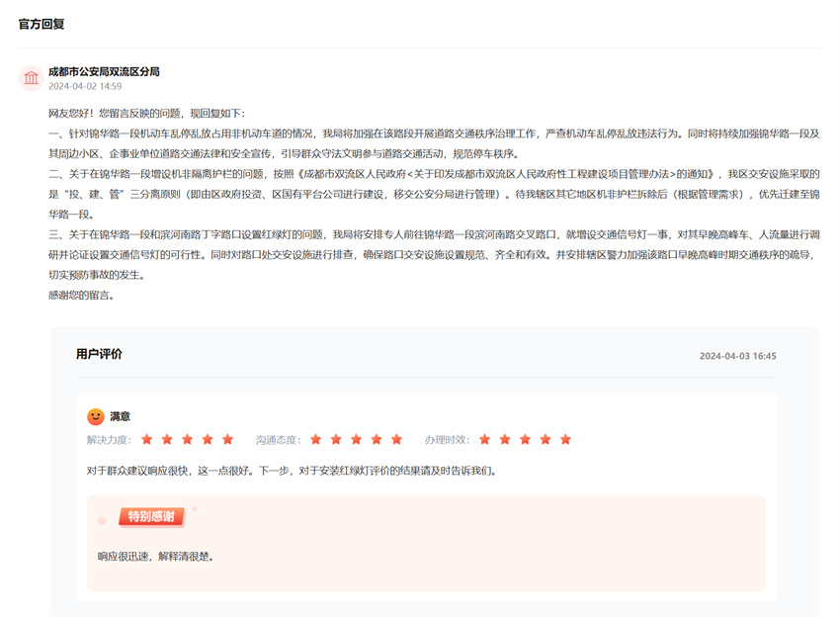Click the 官方回复 section heading

pyautogui.click(x=42, y=24)
